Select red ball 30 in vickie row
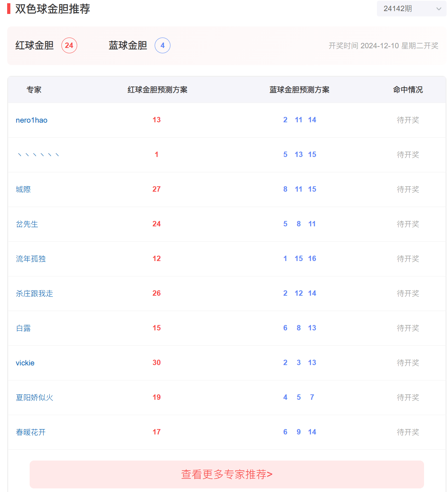Image resolution: width=448 pixels, height=492 pixels. [x=156, y=363]
